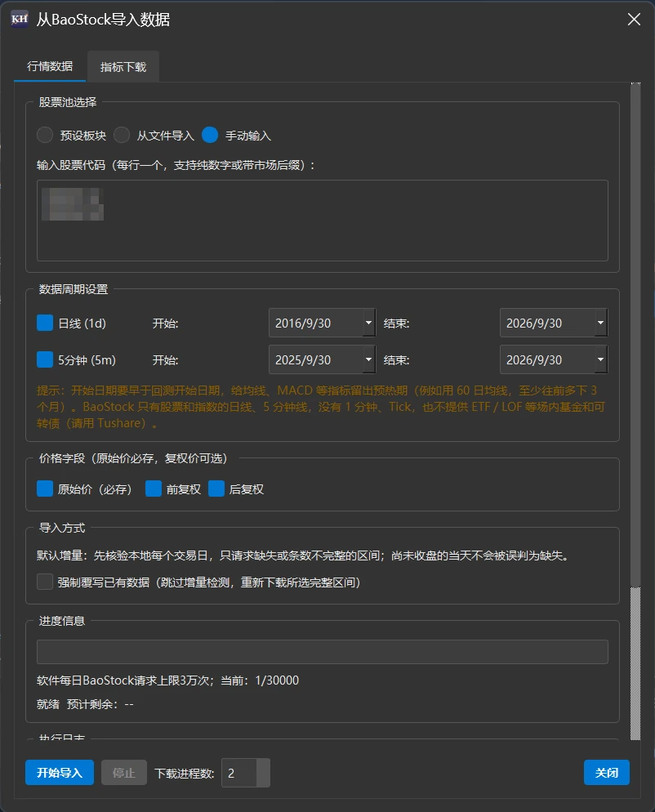Click the blue 关闭 button
Viewport: 655px width, 812px height.
tap(607, 773)
